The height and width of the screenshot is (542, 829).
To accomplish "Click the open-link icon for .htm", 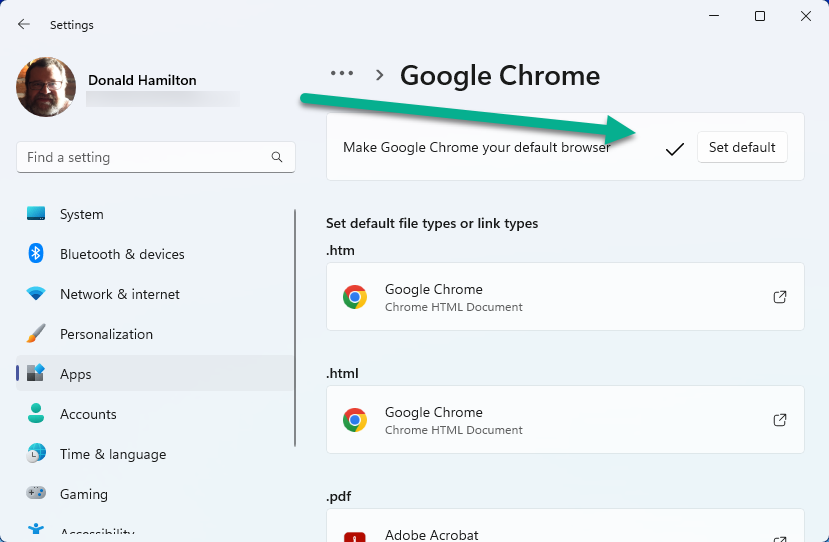I will [x=779, y=297].
